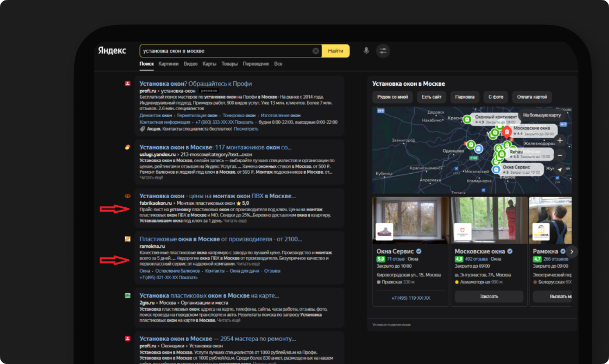Zoom in on the map with plus
The height and width of the screenshot is (364, 609).
(x=560, y=140)
